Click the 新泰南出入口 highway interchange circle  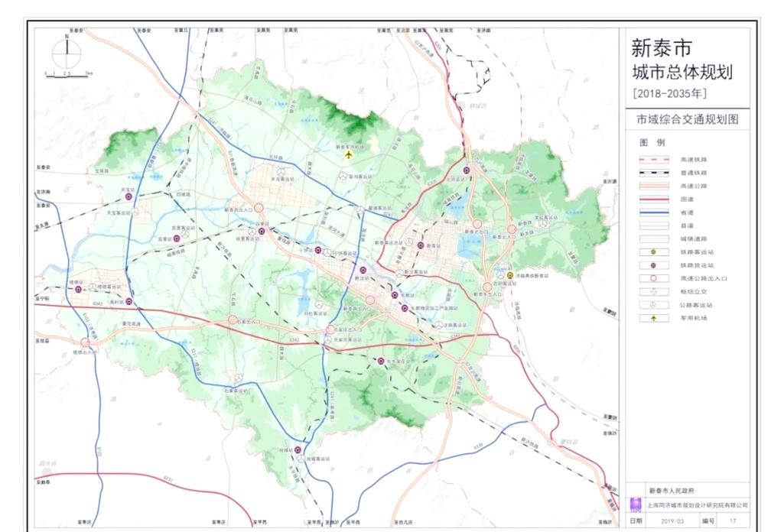pyautogui.click(x=370, y=300)
